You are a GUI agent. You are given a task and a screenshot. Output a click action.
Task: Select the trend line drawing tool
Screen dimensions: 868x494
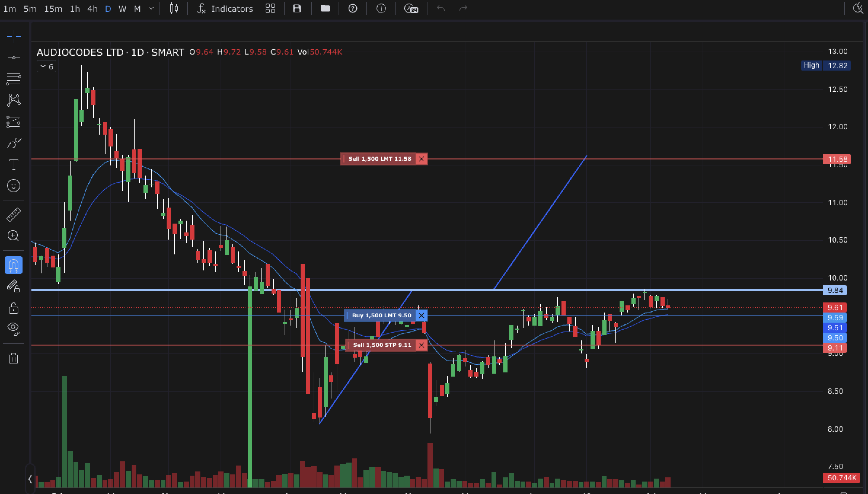[x=14, y=58]
